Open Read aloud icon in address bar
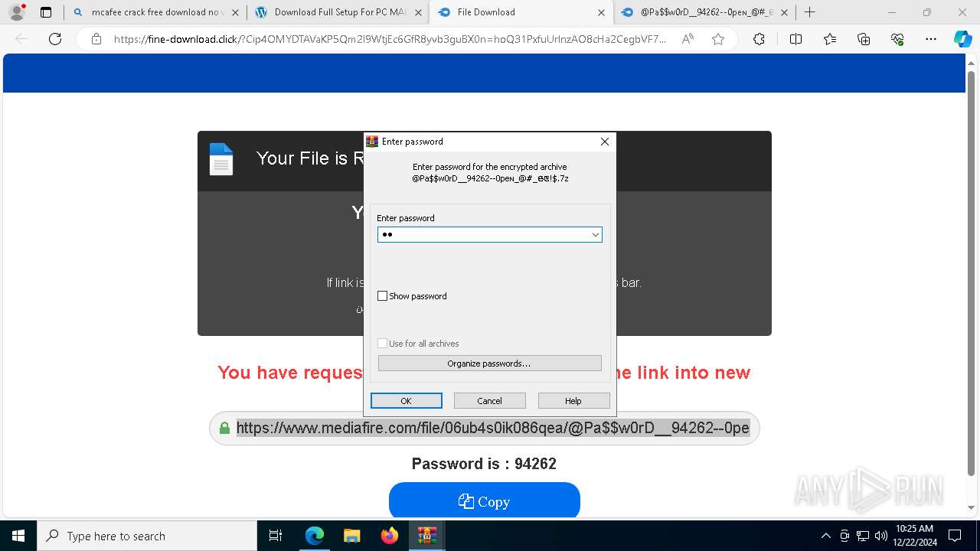This screenshot has width=980, height=551. [x=688, y=39]
